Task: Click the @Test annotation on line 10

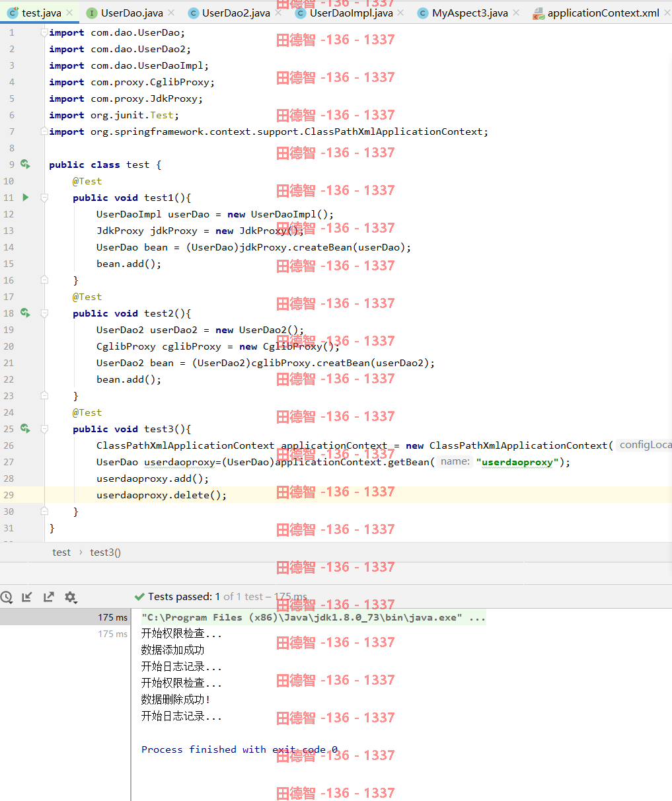Action: [87, 181]
